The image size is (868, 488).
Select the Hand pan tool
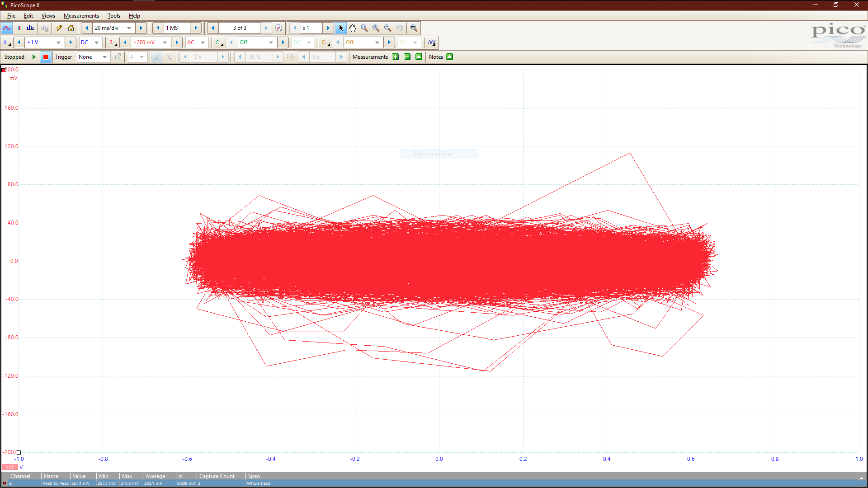coord(353,28)
